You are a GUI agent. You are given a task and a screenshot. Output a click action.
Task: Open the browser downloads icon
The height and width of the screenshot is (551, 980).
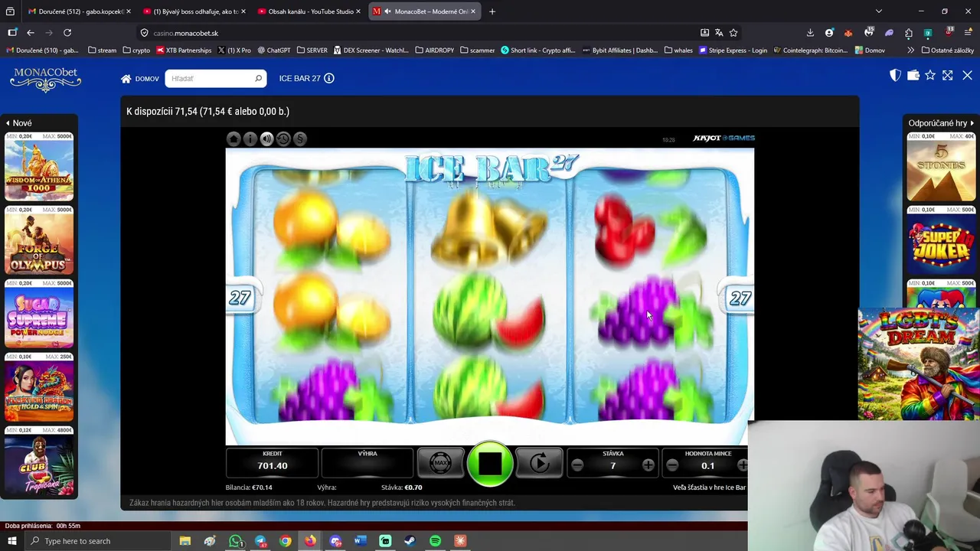tap(810, 33)
